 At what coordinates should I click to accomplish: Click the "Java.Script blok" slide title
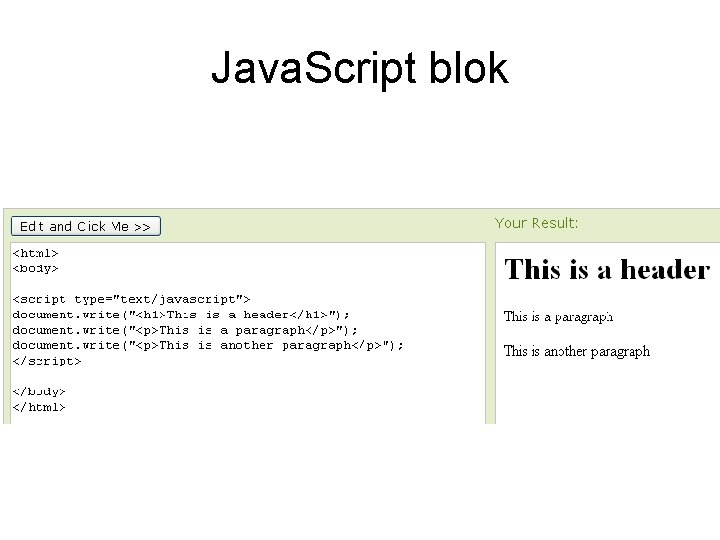click(x=359, y=69)
